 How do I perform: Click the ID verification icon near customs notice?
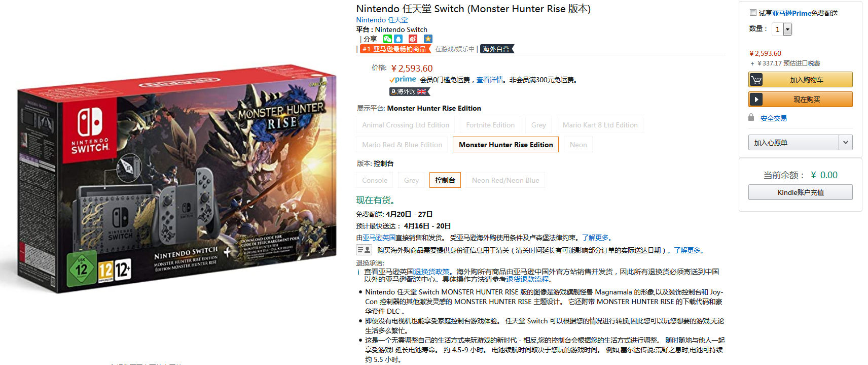tap(364, 250)
